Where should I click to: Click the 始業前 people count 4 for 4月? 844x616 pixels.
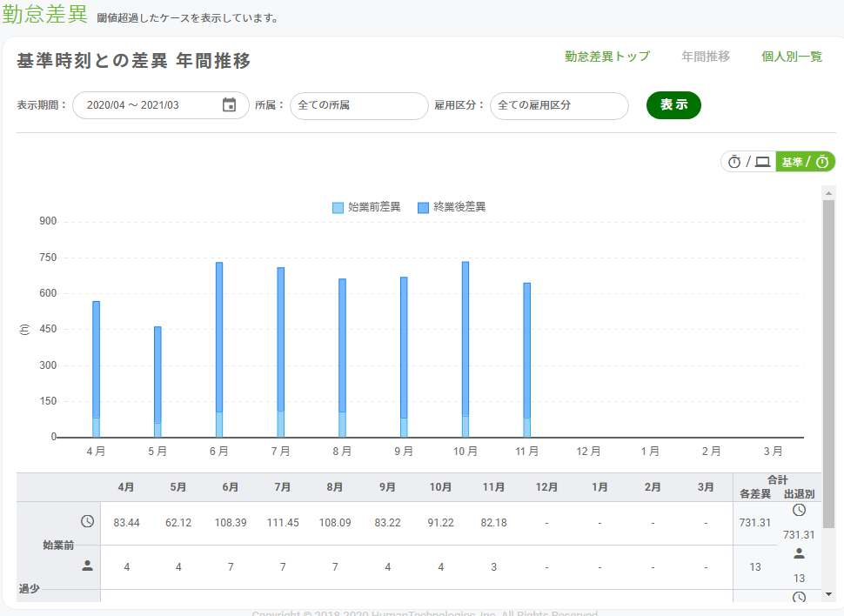(x=126, y=567)
